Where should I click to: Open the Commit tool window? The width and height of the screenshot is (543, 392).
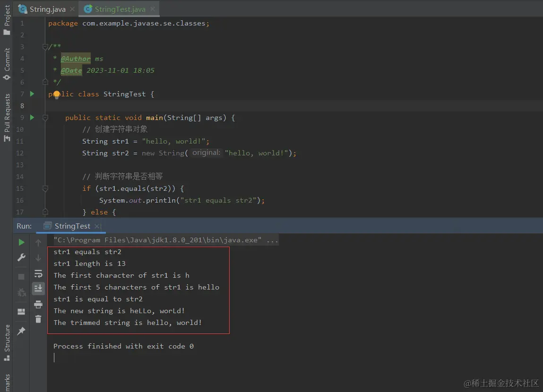pos(7,64)
